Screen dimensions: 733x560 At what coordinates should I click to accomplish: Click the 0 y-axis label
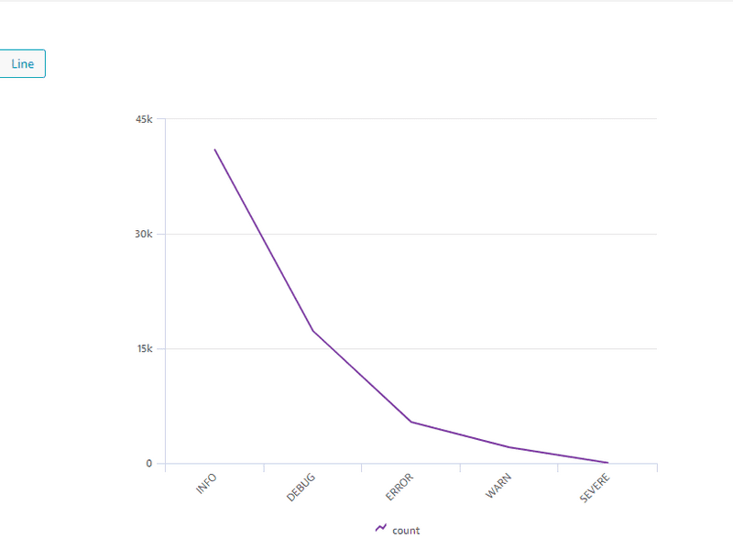[148, 464]
